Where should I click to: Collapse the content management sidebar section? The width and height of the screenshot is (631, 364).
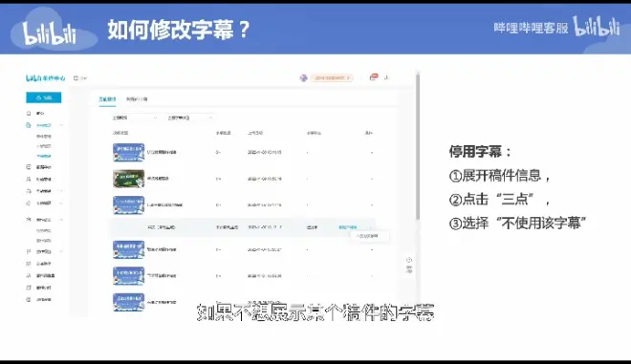coord(61,125)
